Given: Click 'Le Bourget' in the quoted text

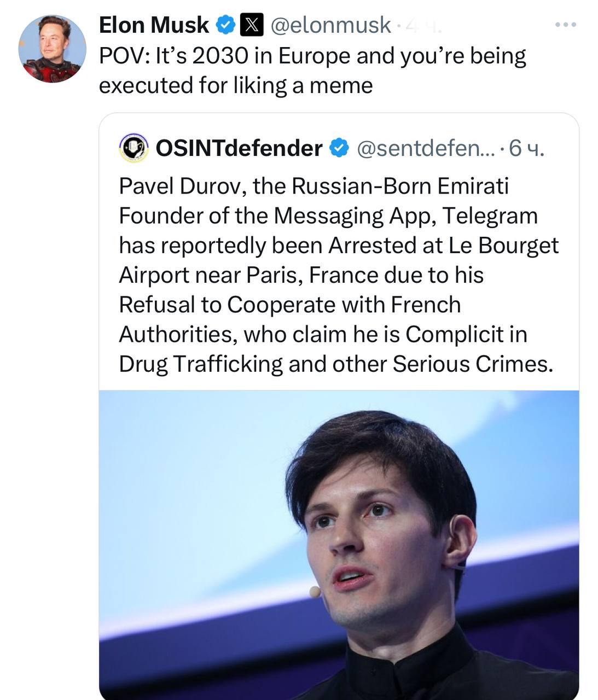Looking at the screenshot, I should coord(503,246).
